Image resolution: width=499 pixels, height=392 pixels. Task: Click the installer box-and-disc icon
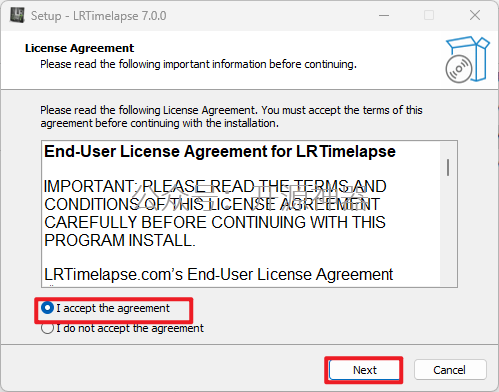(467, 60)
